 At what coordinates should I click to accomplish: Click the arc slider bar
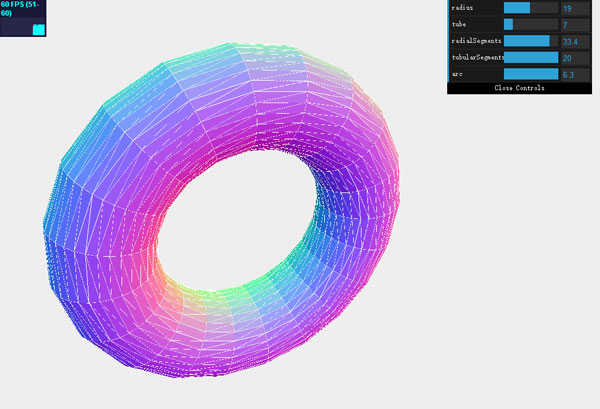pos(530,74)
